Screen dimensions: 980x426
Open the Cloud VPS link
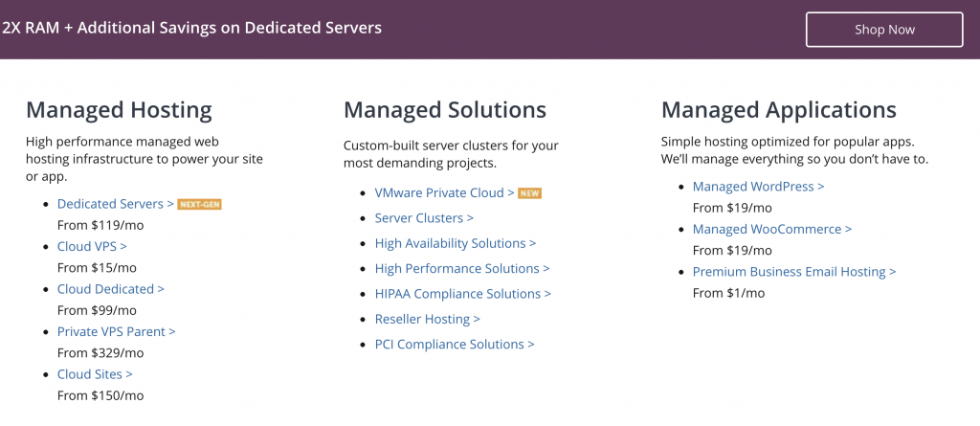point(92,246)
